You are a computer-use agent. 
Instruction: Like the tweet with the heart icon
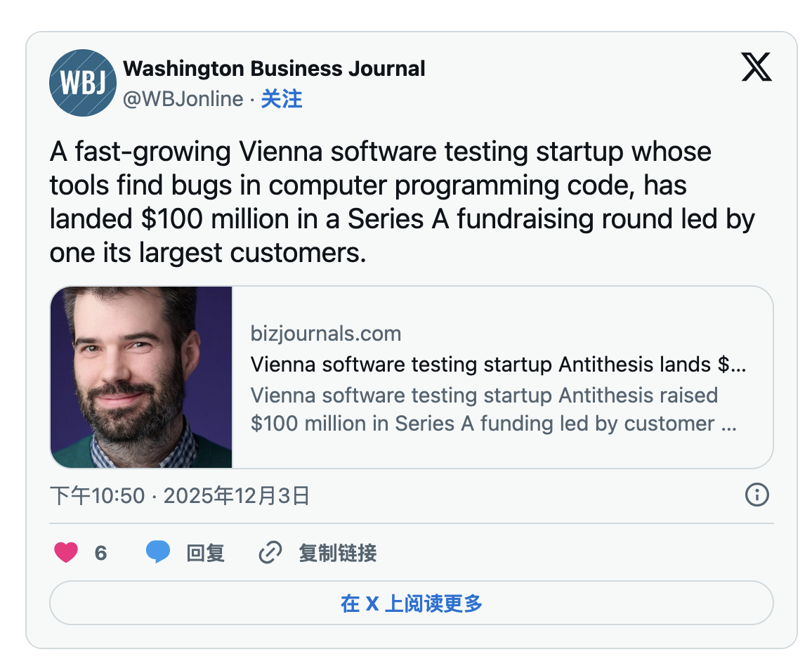pos(66,553)
